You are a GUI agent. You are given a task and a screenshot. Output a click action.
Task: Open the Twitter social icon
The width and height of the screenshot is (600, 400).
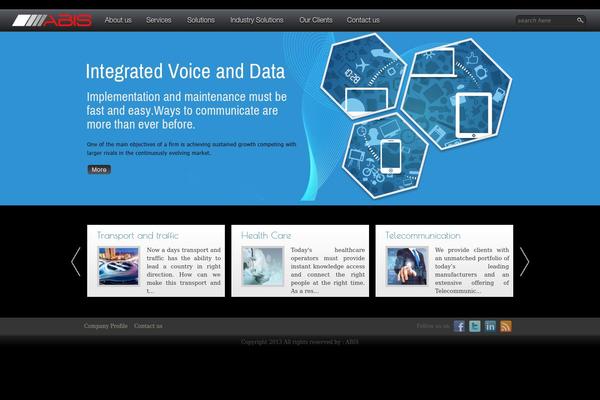point(475,326)
